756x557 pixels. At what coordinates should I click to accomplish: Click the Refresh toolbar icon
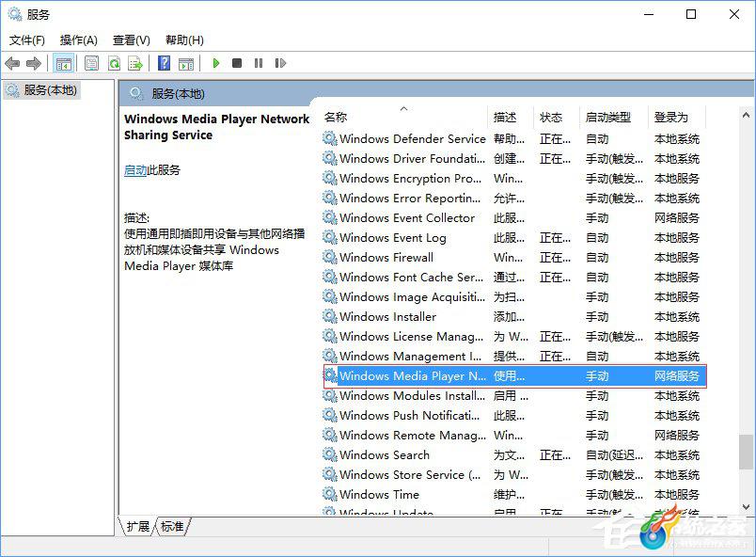115,63
